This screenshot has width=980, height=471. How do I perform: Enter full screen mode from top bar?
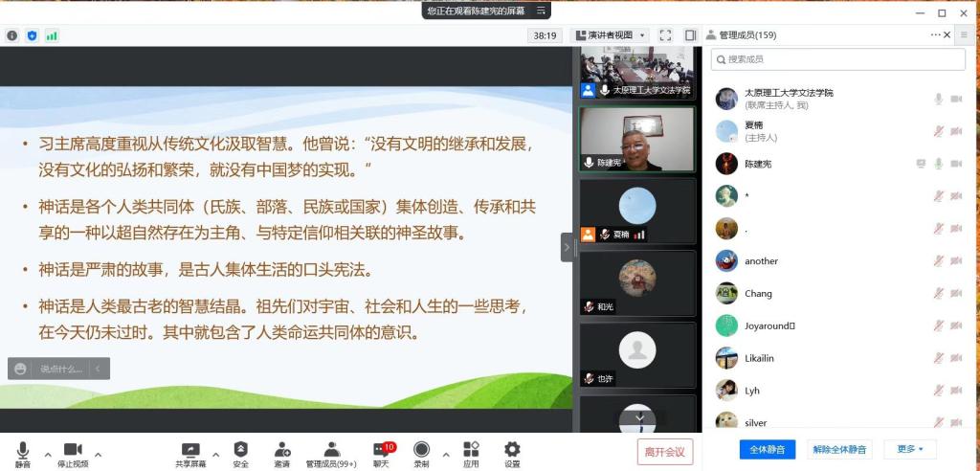665,35
